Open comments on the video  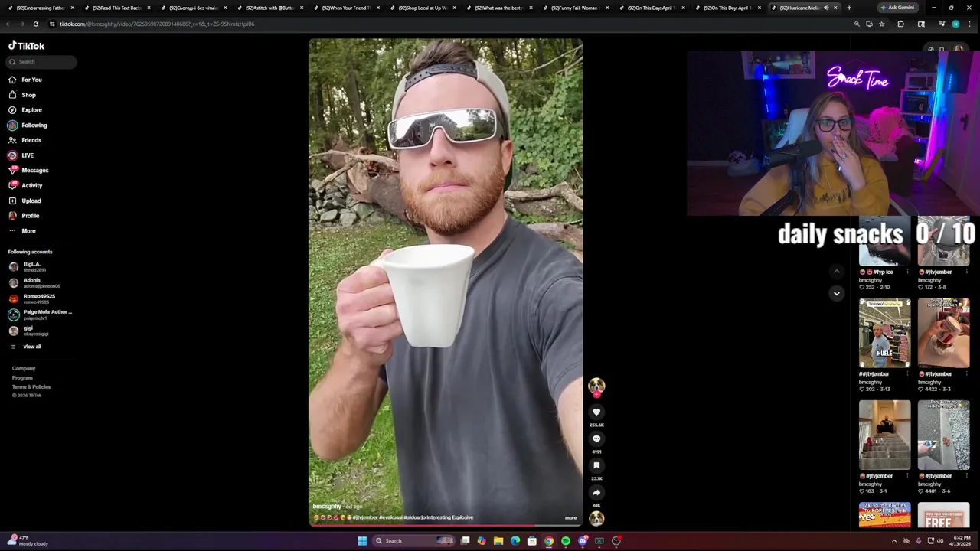[596, 439]
